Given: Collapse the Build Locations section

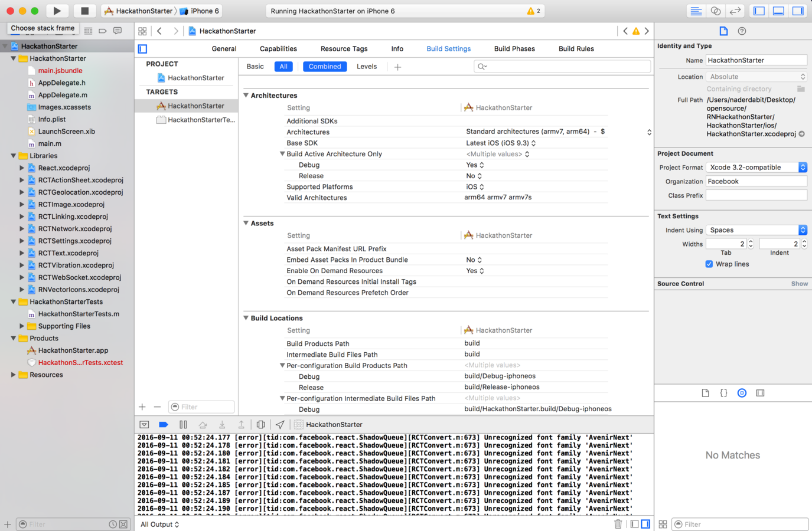Looking at the screenshot, I should coord(246,318).
